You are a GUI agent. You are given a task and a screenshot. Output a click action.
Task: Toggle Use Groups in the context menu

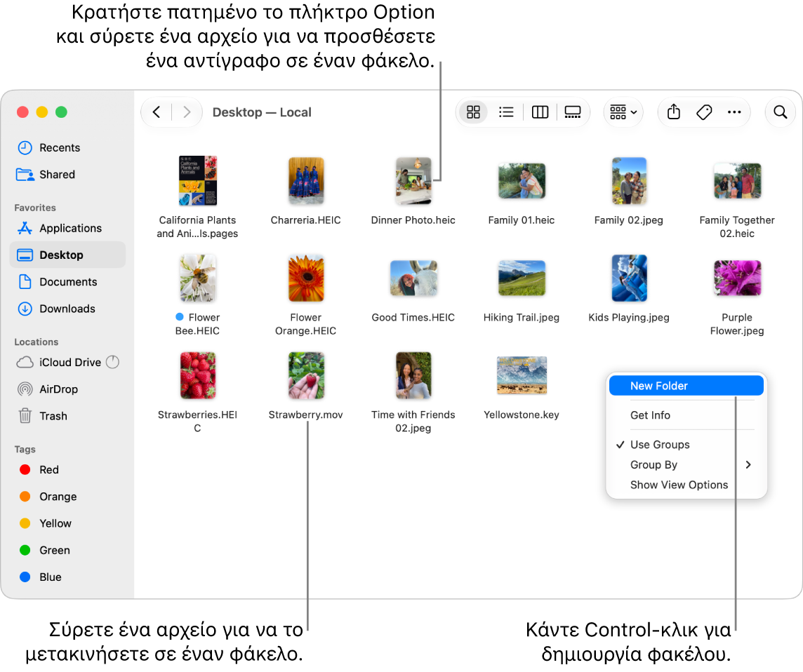pos(686,445)
